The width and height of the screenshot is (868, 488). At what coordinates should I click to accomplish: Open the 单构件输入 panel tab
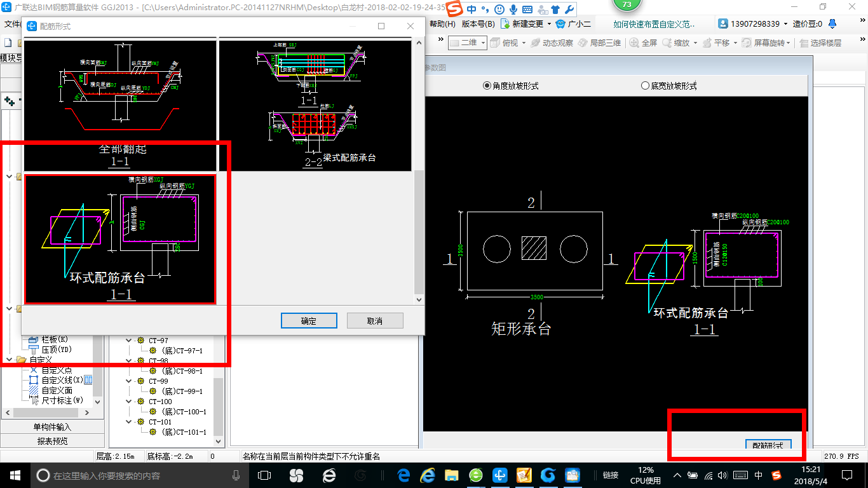pyautogui.click(x=52, y=427)
